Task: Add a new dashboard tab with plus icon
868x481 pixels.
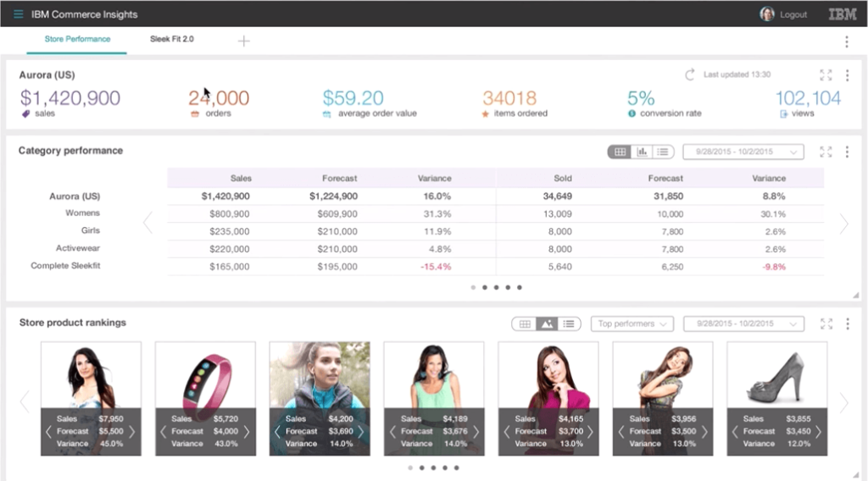Action: [243, 41]
